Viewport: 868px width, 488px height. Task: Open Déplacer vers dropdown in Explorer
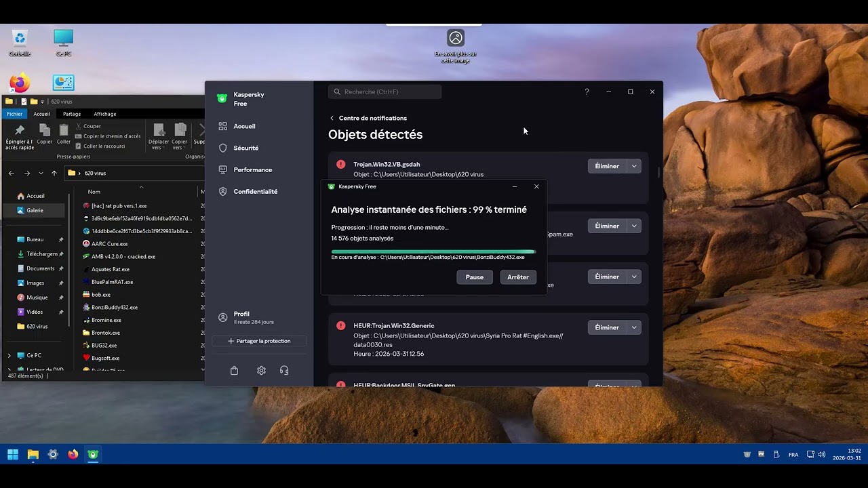(159, 137)
